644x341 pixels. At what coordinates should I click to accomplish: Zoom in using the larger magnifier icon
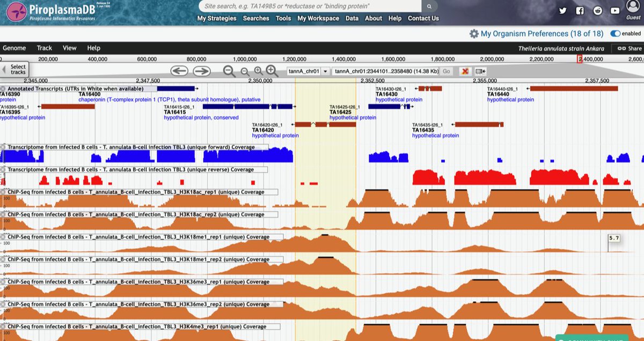click(x=270, y=71)
